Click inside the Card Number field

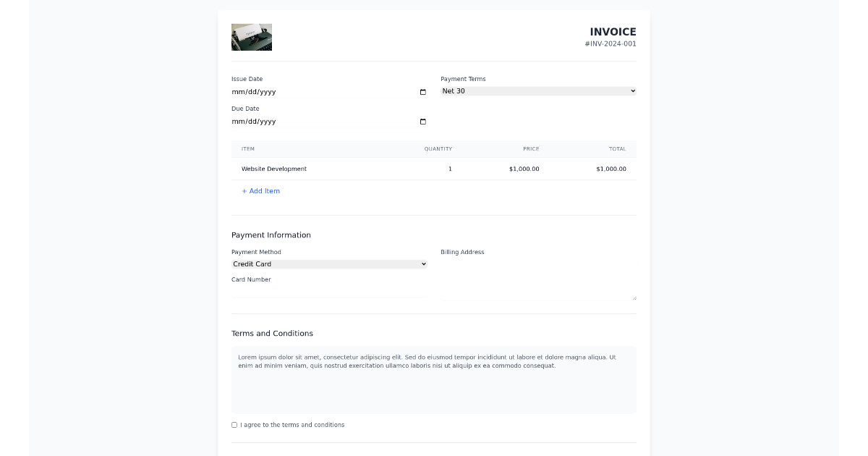tap(329, 292)
